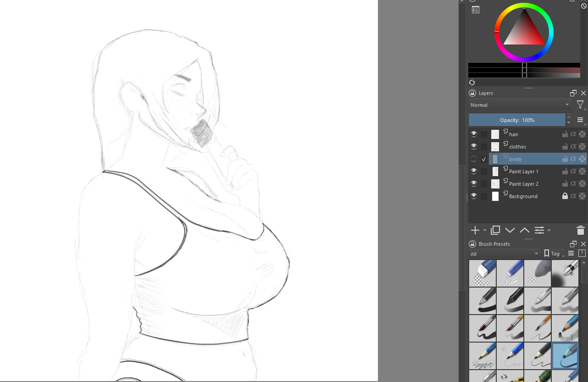
Task: Select the airbrush soft preset
Action: coord(565,273)
